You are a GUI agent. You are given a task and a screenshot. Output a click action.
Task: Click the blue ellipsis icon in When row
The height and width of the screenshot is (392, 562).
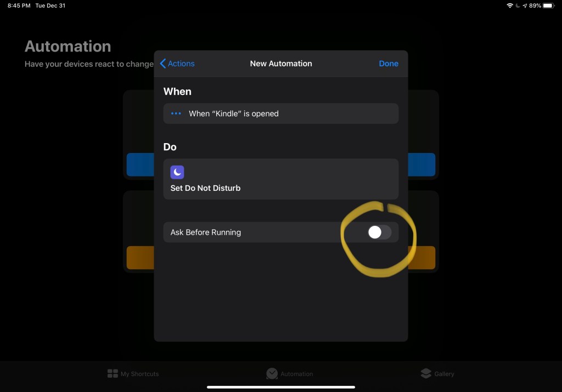(176, 113)
